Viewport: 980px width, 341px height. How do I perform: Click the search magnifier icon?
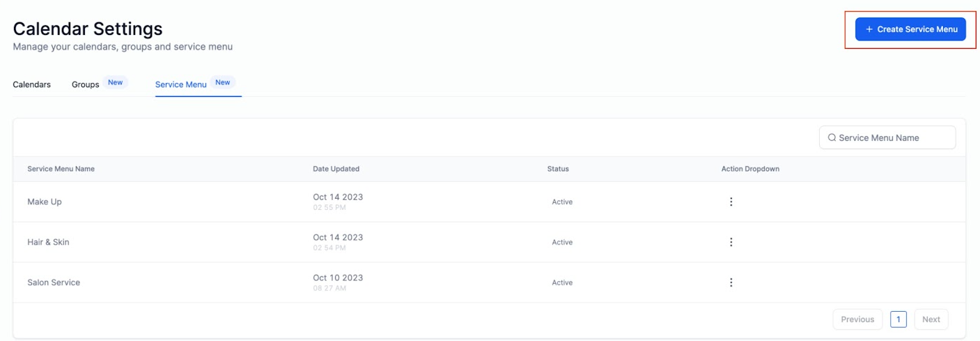832,138
